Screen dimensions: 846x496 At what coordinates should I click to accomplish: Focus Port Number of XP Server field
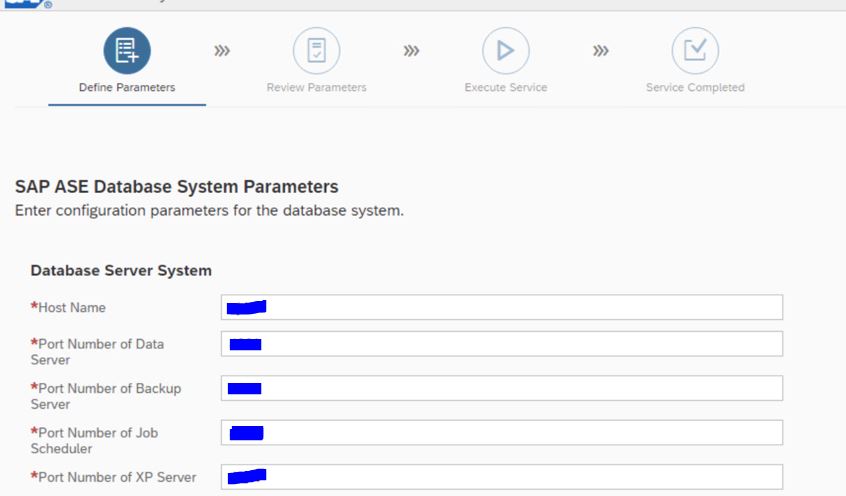coord(502,477)
